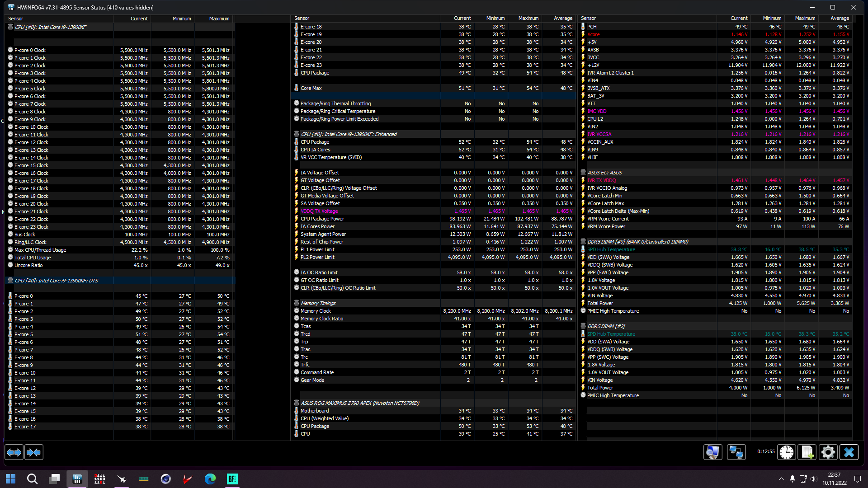
Task: Open Microsoft Edge from the taskbar
Action: click(x=210, y=479)
